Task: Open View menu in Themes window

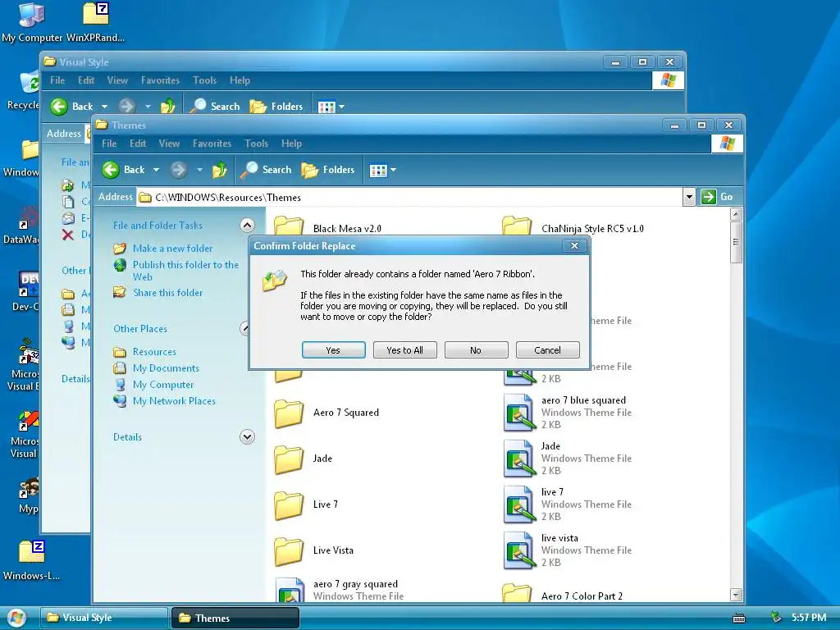Action: click(169, 144)
